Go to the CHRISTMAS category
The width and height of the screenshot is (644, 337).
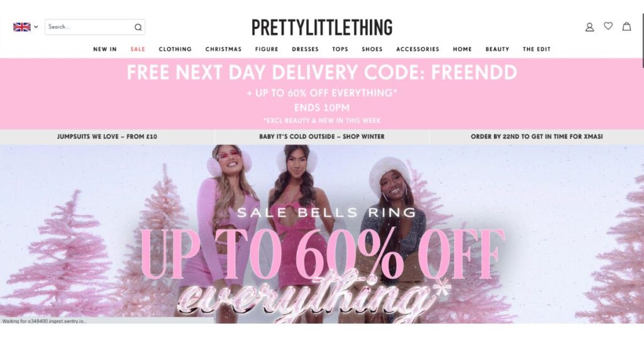pos(223,49)
